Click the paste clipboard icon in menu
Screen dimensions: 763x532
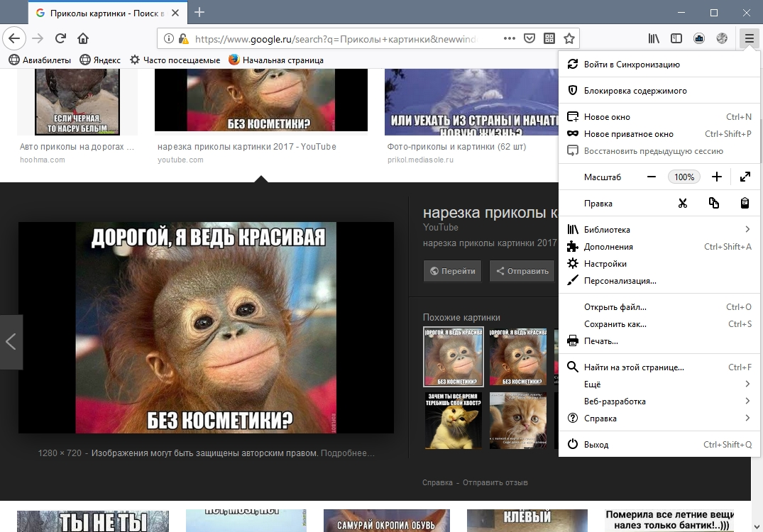tap(745, 204)
